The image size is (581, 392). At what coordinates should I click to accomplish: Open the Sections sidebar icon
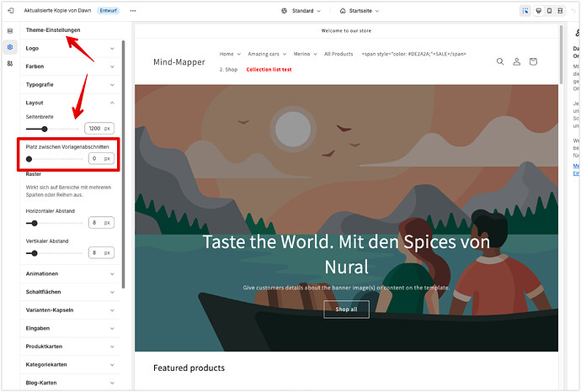(x=10, y=31)
